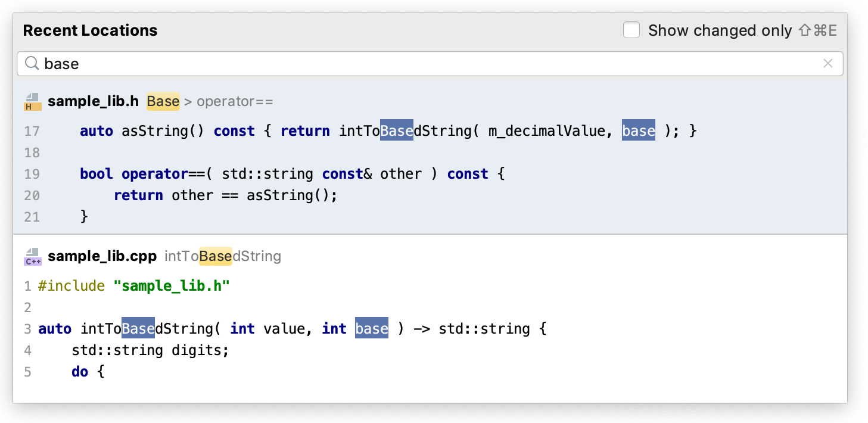
Task: Click line 19 bool operator== code
Action: (x=292, y=174)
